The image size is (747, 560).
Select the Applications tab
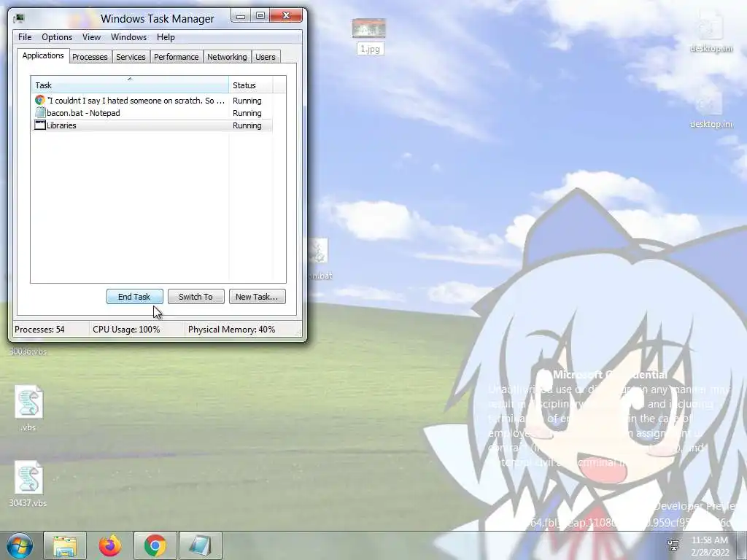[x=43, y=55]
